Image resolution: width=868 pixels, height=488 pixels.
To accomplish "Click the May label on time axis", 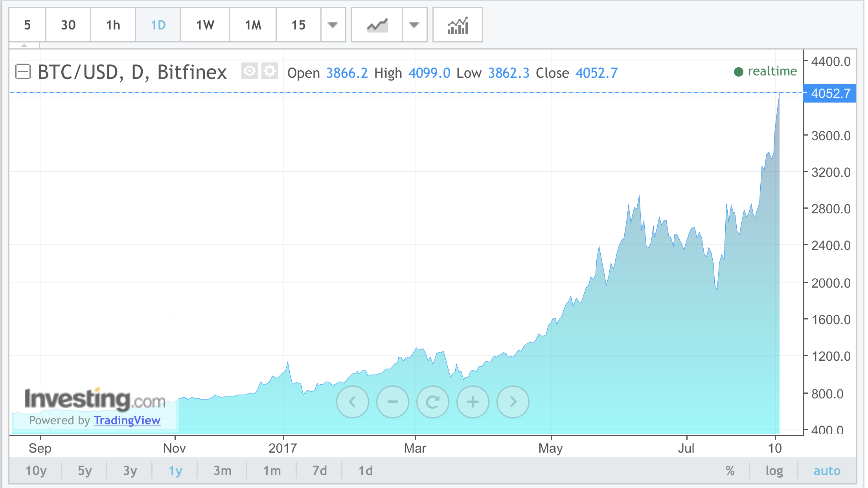I will point(550,448).
